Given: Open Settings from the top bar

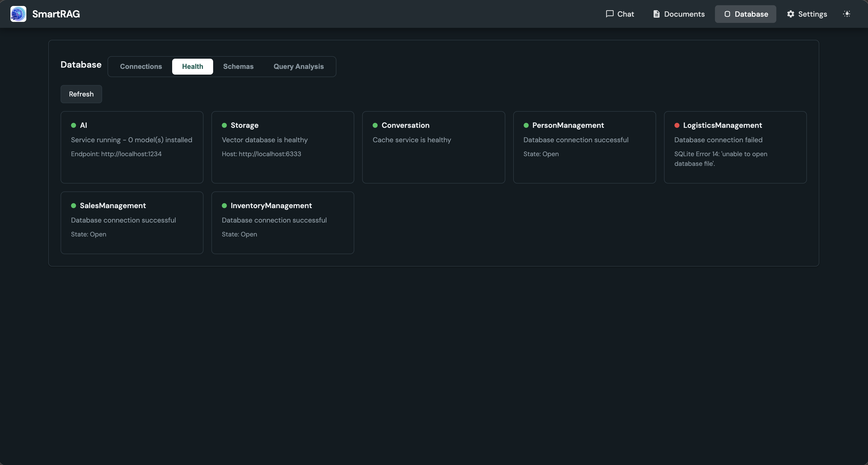Looking at the screenshot, I should point(807,14).
